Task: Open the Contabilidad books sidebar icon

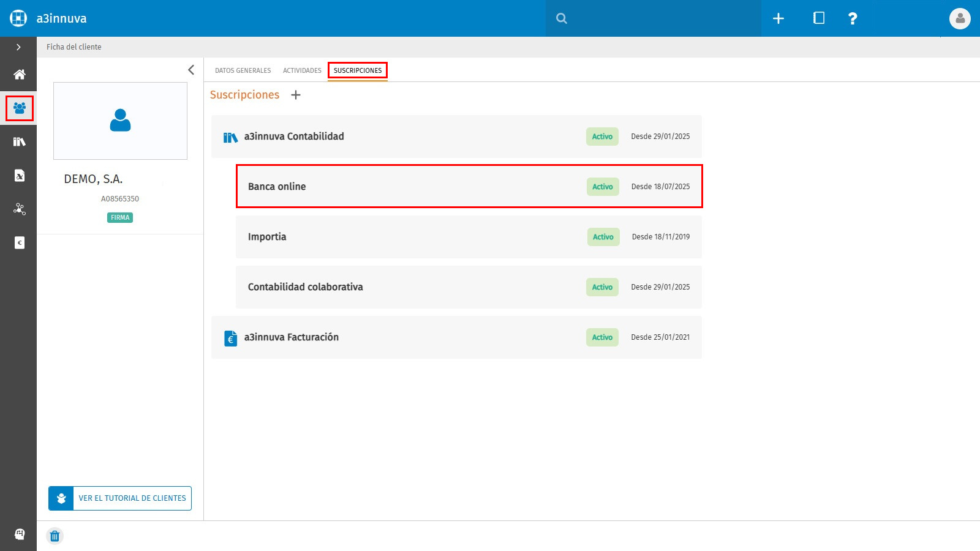Action: pos(20,142)
